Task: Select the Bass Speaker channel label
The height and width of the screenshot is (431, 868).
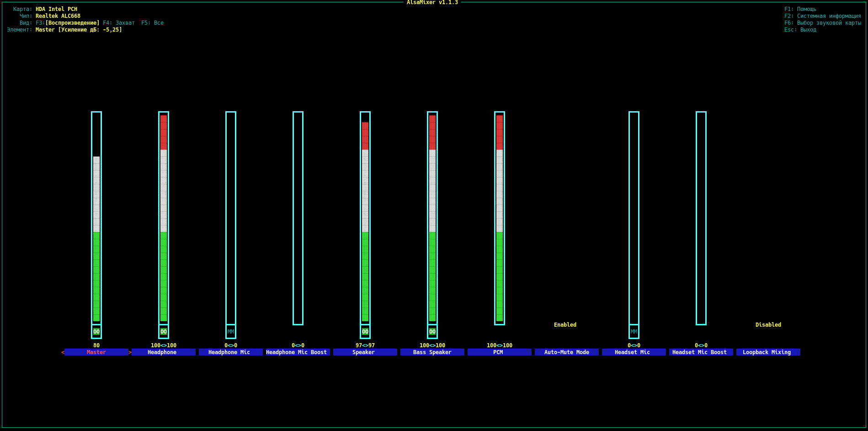Action: pos(432,352)
